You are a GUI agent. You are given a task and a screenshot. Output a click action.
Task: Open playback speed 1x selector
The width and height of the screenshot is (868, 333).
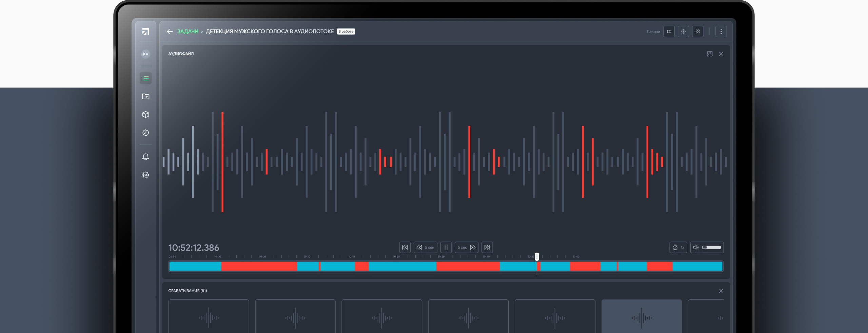click(x=678, y=248)
